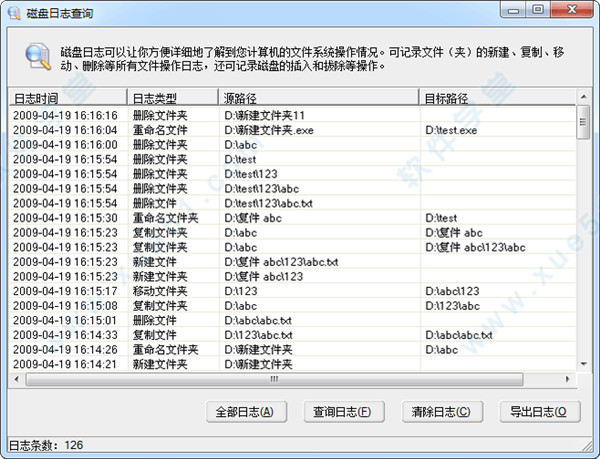Clear logs with 清除日志(C) button

pyautogui.click(x=442, y=412)
